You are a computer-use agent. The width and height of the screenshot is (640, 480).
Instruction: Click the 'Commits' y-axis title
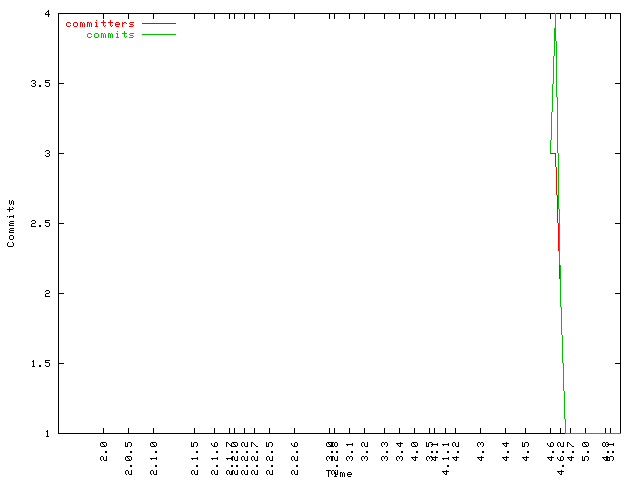pos(11,223)
